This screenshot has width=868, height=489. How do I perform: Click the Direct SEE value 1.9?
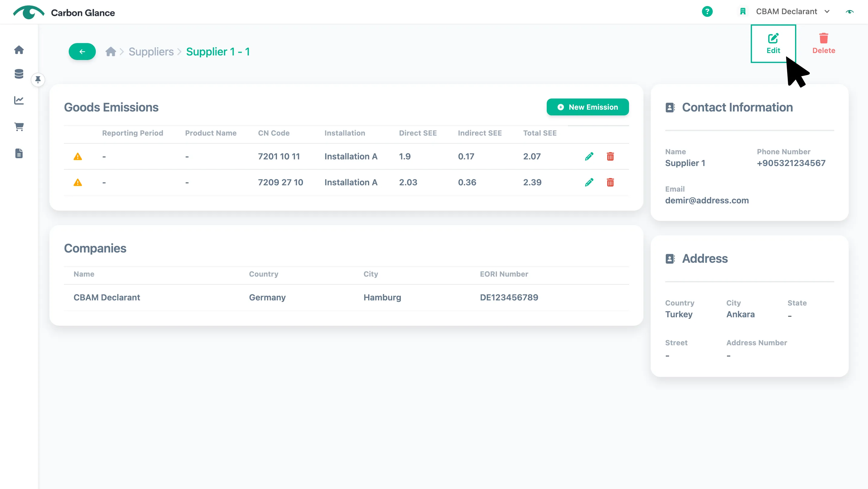tap(405, 156)
